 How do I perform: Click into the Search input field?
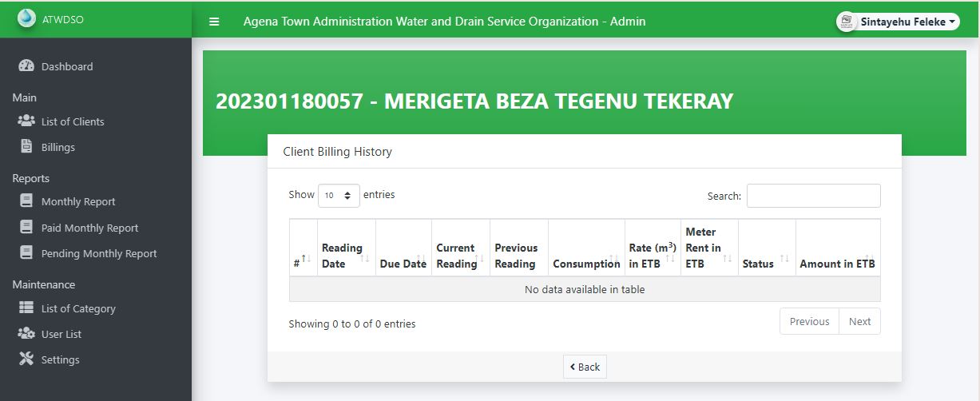pos(813,196)
